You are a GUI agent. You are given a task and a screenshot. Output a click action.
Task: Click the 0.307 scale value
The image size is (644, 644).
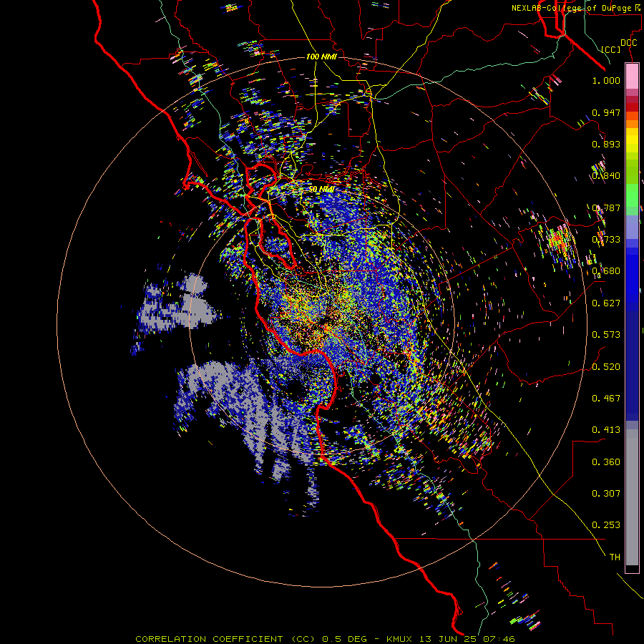[x=606, y=494]
